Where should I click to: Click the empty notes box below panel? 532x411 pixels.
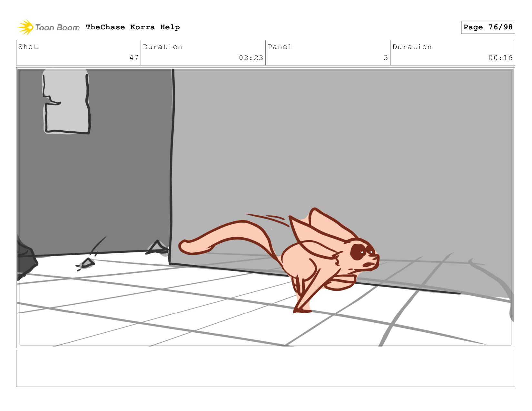265,368
